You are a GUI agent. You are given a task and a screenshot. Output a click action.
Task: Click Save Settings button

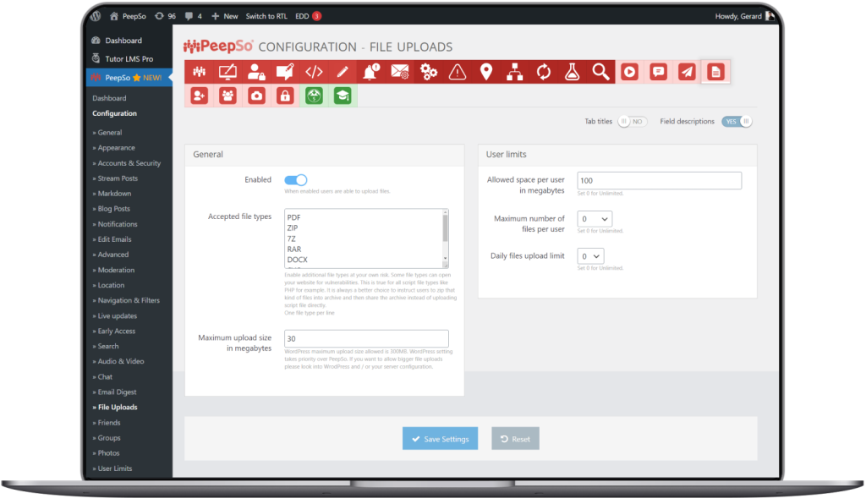tap(440, 438)
